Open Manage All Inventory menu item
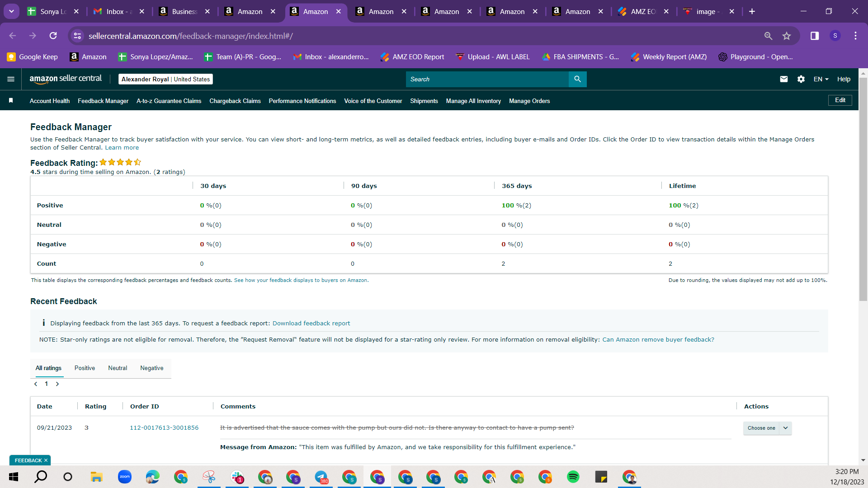This screenshot has width=868, height=488. 473,101
